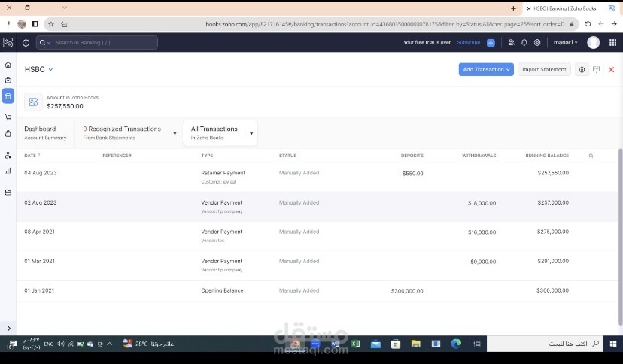Open Microsoft Store from the taskbar
The height and width of the screenshot is (364, 623).
pos(396,344)
